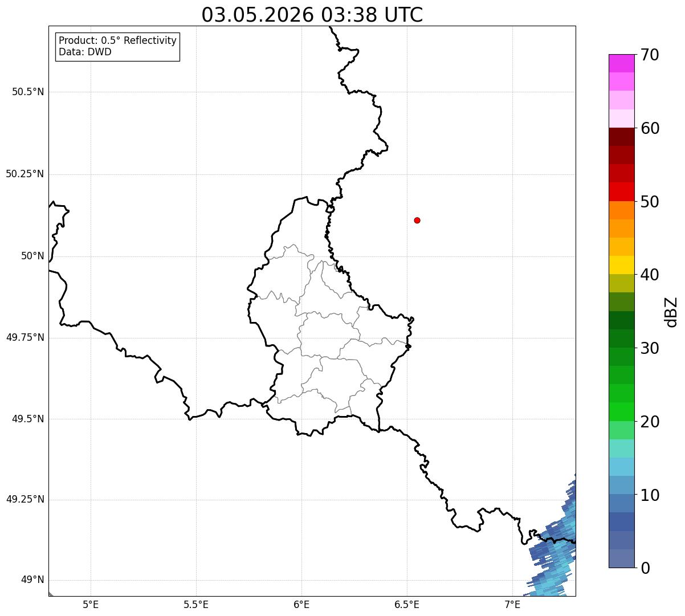Click the Data: DWD label
Viewport: 685px width, 616px height.
pos(85,52)
